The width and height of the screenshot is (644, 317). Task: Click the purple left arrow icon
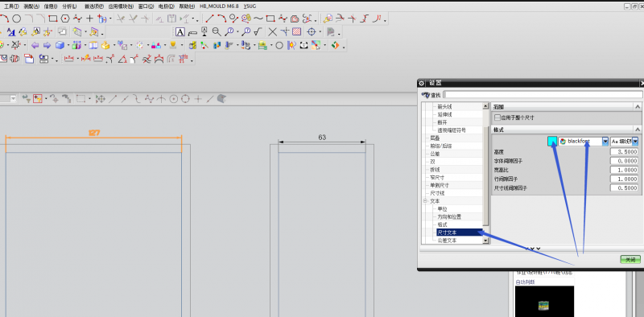(35, 45)
